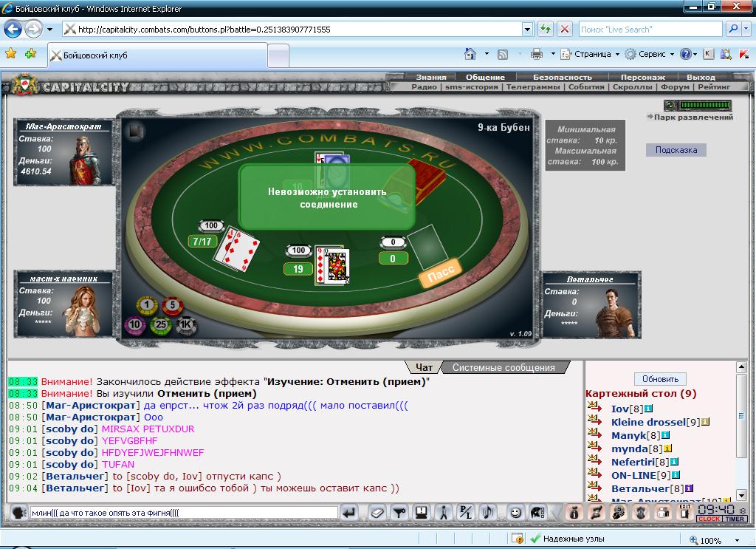The image size is (756, 549).
Task: Click the EXIT door icon
Action: pyautogui.click(x=685, y=512)
